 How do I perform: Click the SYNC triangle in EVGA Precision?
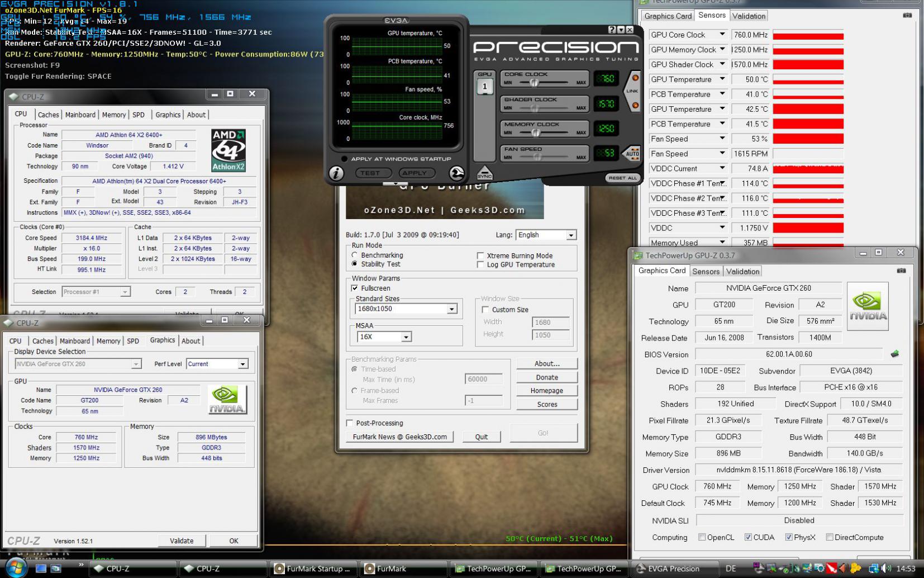tap(484, 173)
